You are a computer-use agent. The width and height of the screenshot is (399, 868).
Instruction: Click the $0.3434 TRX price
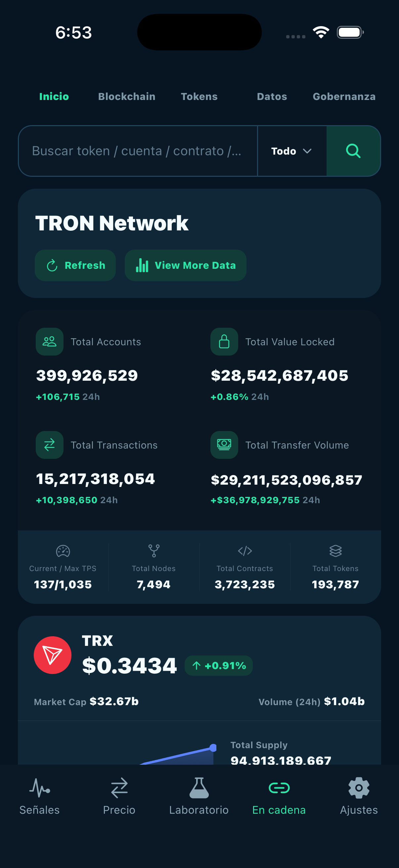pos(129,665)
